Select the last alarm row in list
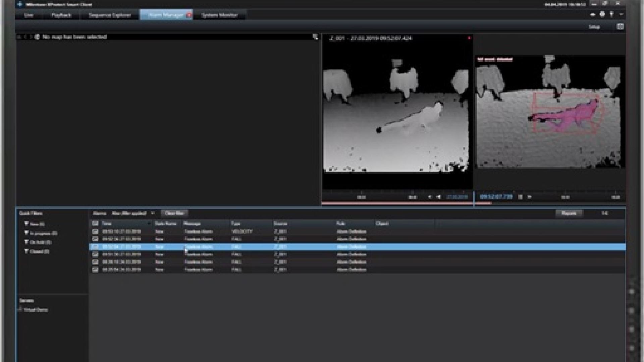This screenshot has width=644, height=362. tap(358, 270)
